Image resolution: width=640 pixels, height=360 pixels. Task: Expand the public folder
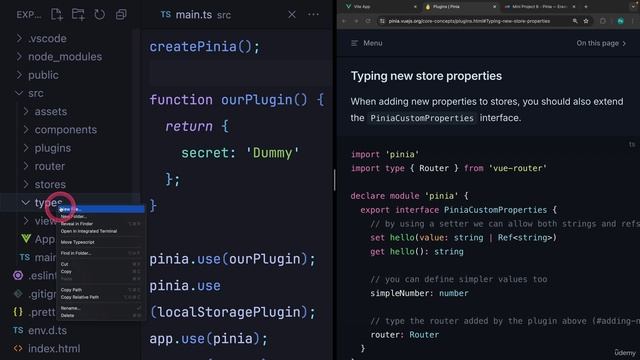[19, 75]
